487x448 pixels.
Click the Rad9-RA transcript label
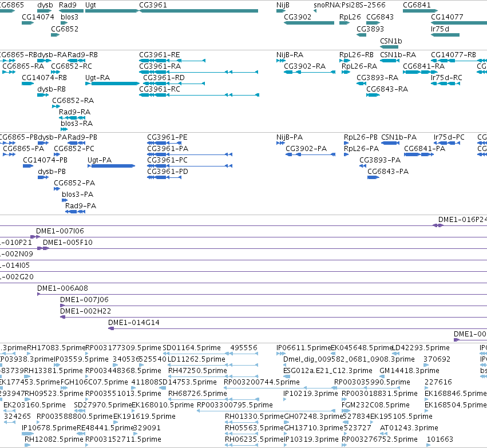coord(74,112)
